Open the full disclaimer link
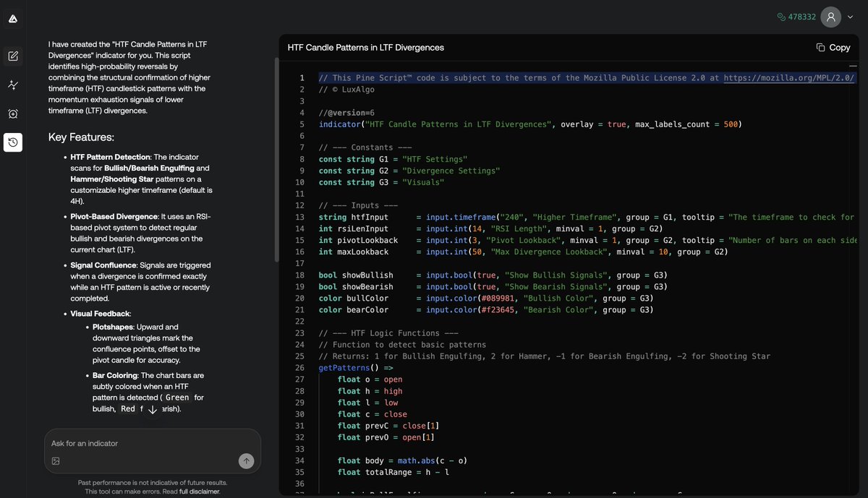Image resolution: width=868 pixels, height=498 pixels. point(200,491)
